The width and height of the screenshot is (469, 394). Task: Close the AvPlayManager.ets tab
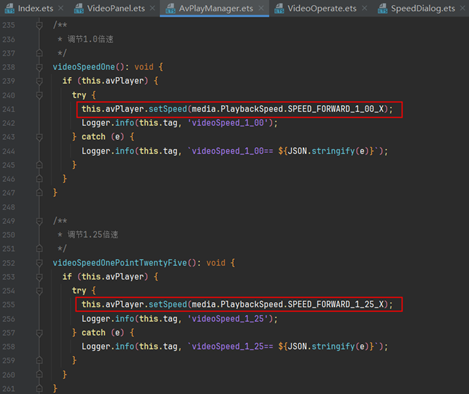[x=261, y=8]
